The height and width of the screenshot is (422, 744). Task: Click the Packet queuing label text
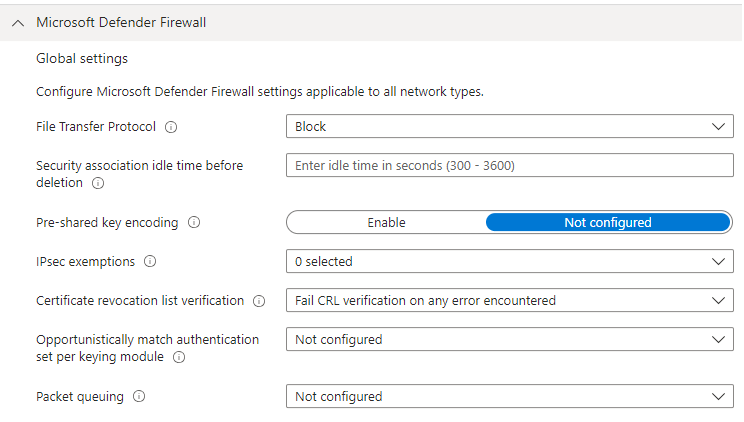coord(80,396)
